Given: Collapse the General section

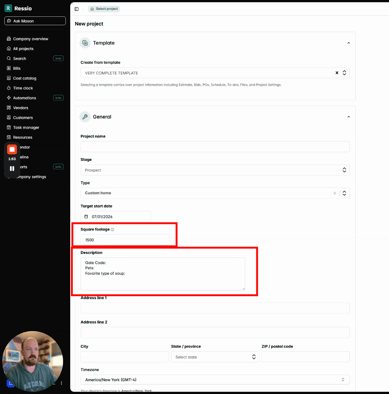Looking at the screenshot, I should [348, 117].
